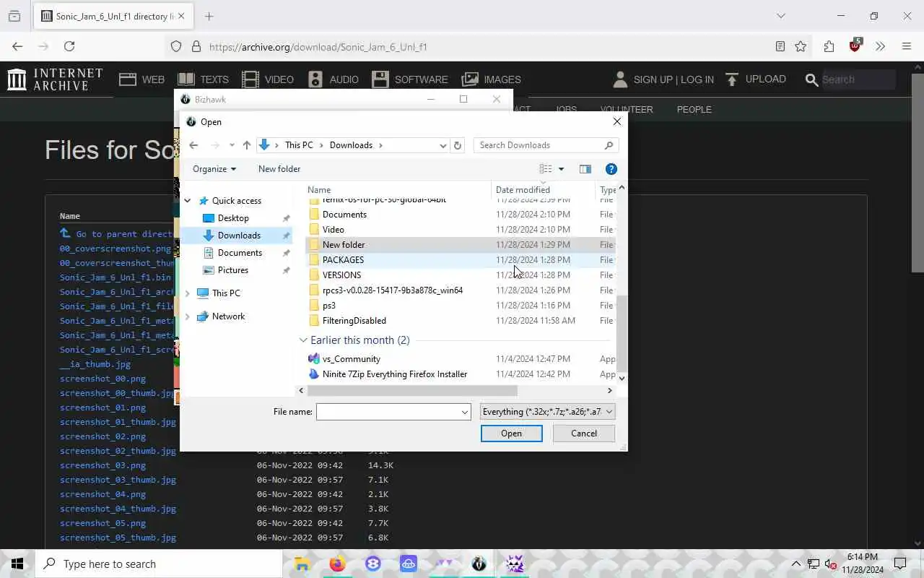Open the File name combo box dropdown
Viewport: 924px width, 578px height.
click(465, 412)
